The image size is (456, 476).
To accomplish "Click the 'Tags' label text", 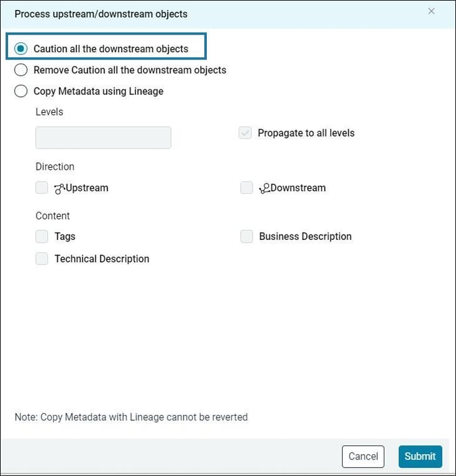I will [65, 236].
